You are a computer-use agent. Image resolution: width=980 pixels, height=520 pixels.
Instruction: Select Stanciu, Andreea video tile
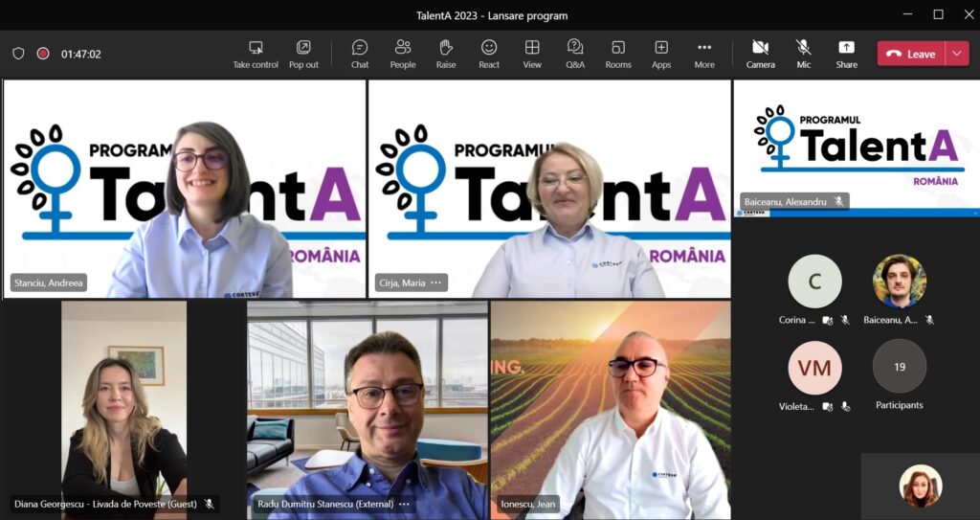[x=185, y=189]
